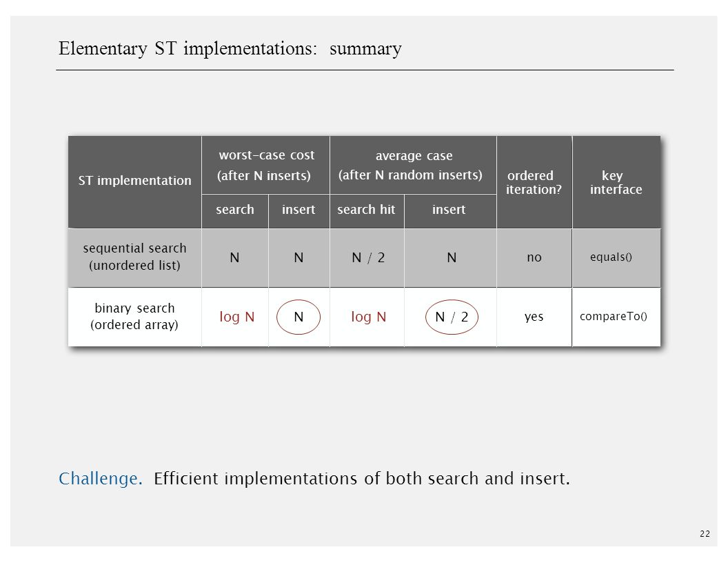
Task: Click the 'yes' ordered iteration cell
Action: (x=534, y=317)
